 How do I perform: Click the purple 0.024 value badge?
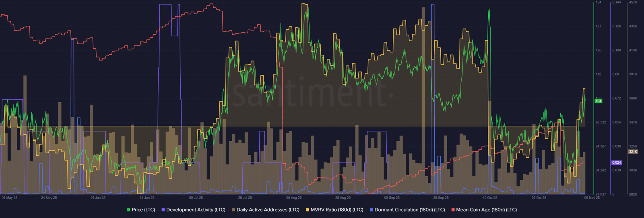[617, 162]
